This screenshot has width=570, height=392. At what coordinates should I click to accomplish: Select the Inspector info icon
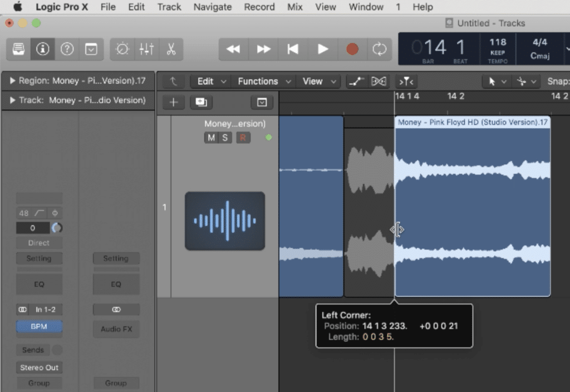pyautogui.click(x=43, y=49)
